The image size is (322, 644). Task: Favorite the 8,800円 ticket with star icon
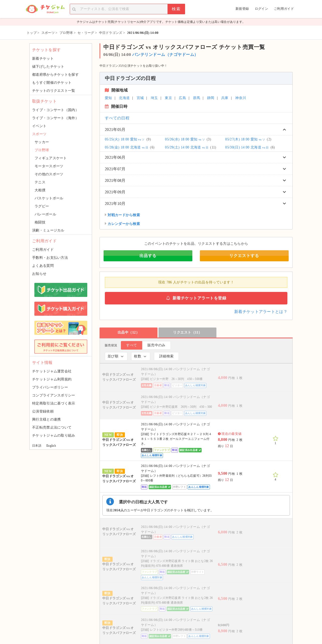(275, 438)
